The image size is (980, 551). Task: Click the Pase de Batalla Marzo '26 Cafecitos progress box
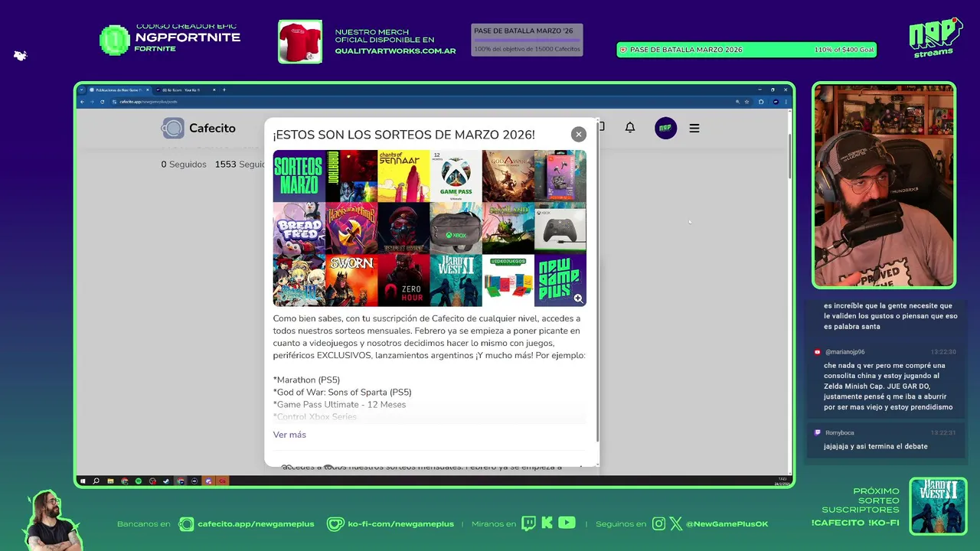coord(527,40)
